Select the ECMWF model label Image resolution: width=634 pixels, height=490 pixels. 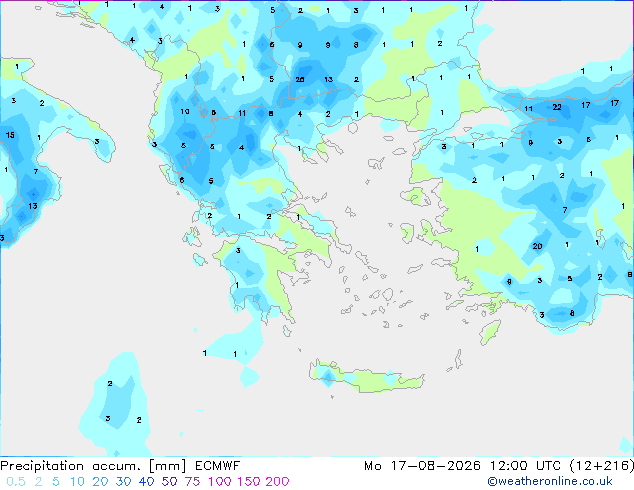(x=218, y=466)
